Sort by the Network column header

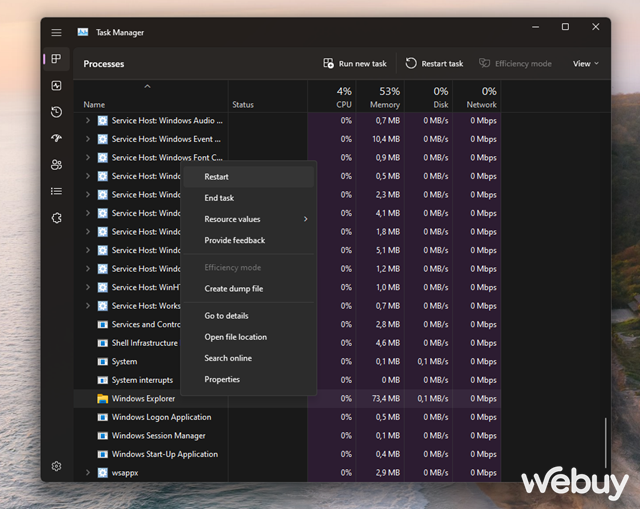477,96
